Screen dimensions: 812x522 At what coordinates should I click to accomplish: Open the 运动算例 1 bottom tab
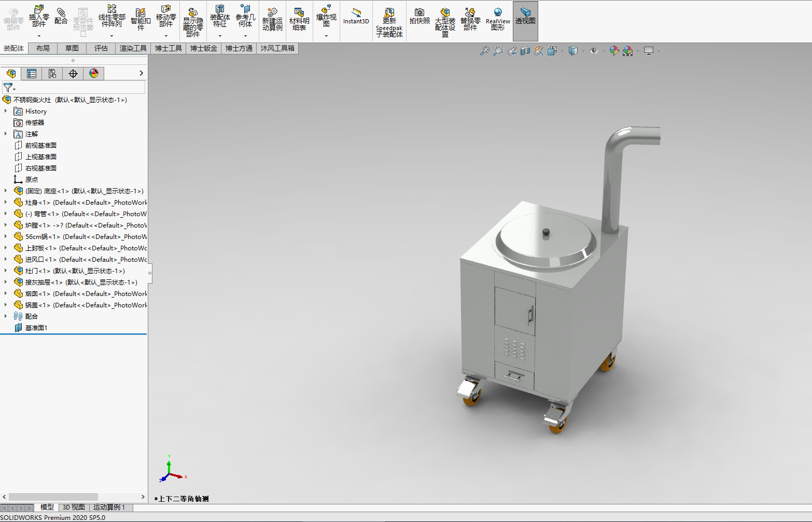pyautogui.click(x=109, y=507)
